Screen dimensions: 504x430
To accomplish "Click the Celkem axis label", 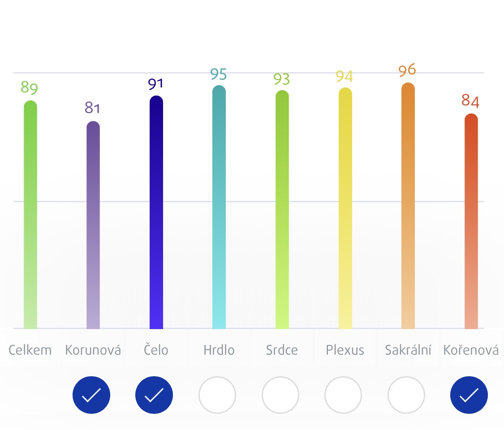I will tap(30, 350).
